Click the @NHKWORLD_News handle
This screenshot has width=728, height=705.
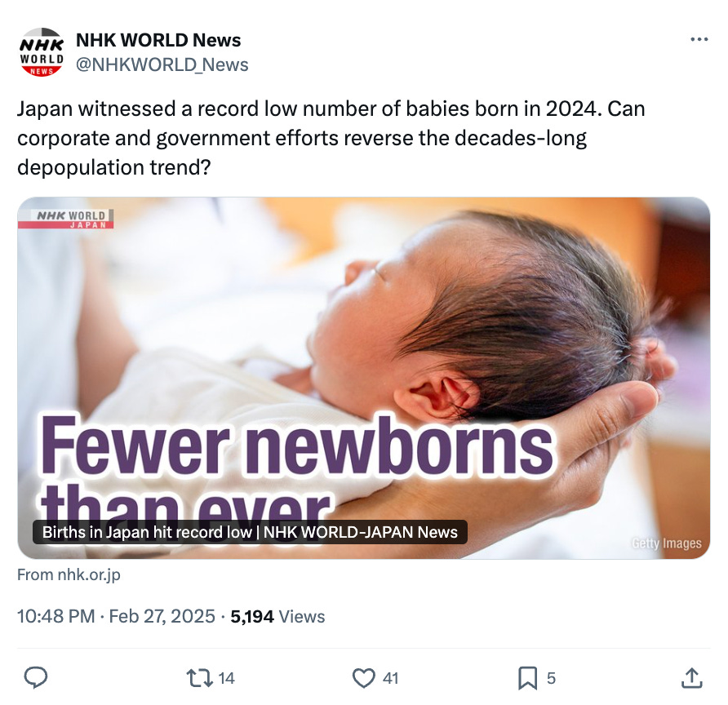coord(162,64)
